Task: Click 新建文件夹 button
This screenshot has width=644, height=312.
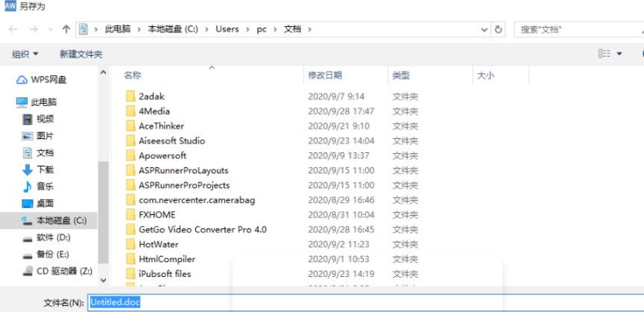Action: point(81,54)
